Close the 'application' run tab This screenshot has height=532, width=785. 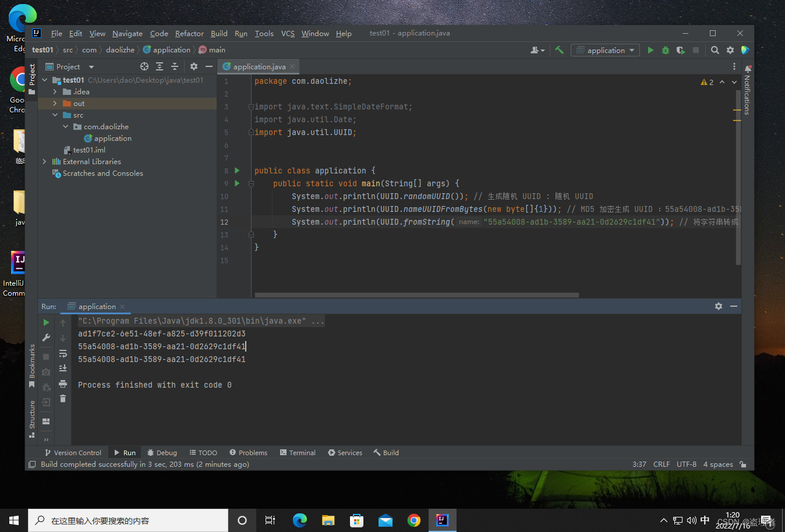point(122,307)
